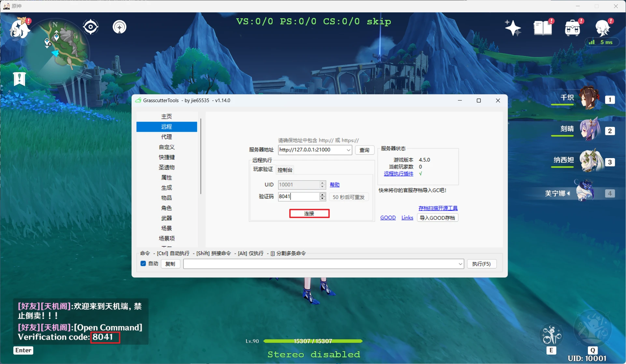Open the 代理 sidebar page

166,137
